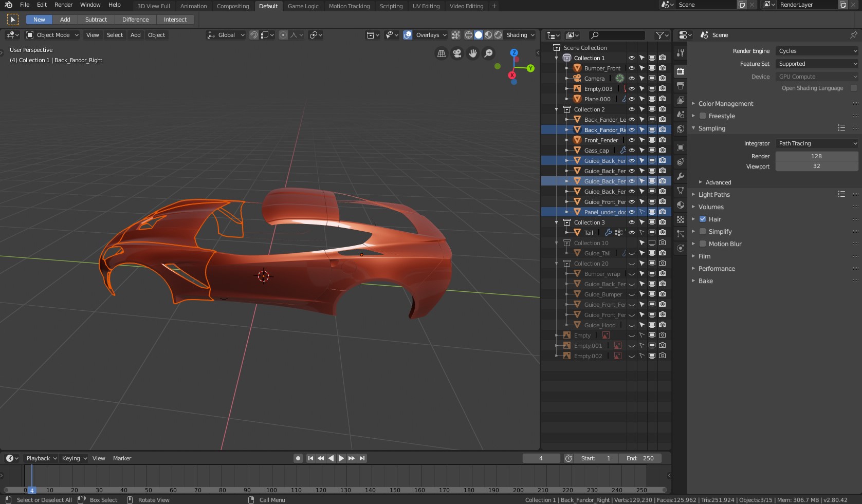This screenshot has width=862, height=504.
Task: Open the Scene properties tab
Action: [681, 115]
